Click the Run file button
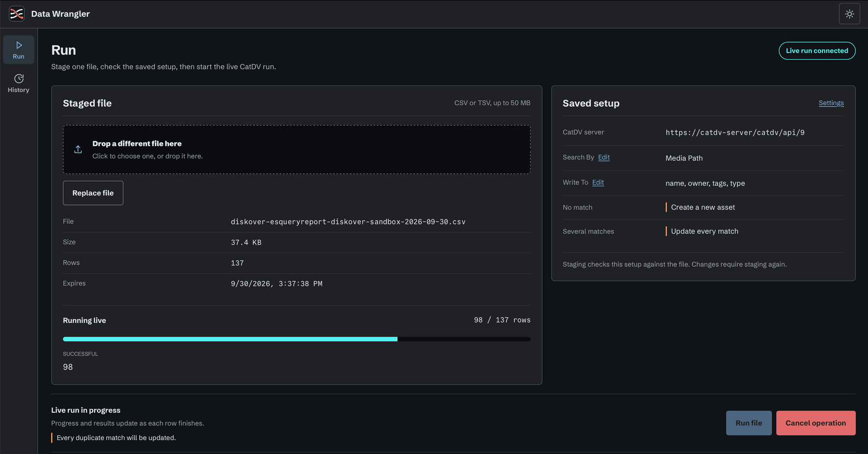The image size is (868, 454). tap(749, 423)
